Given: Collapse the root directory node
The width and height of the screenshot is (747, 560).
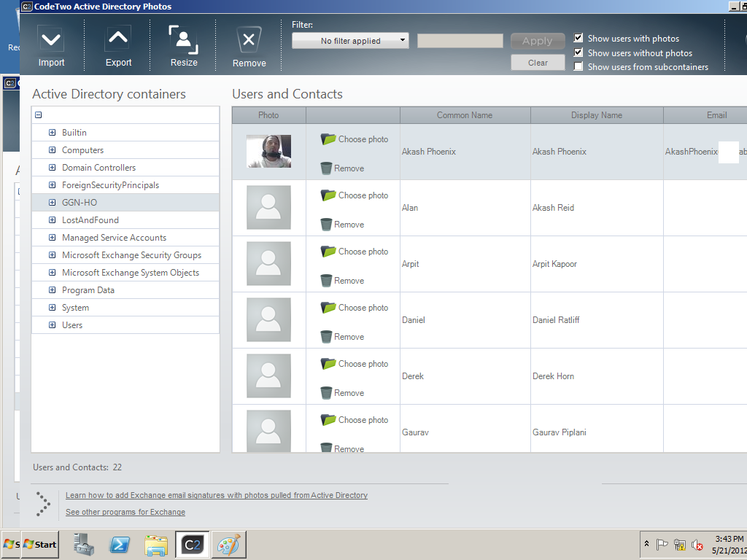Looking at the screenshot, I should [39, 114].
